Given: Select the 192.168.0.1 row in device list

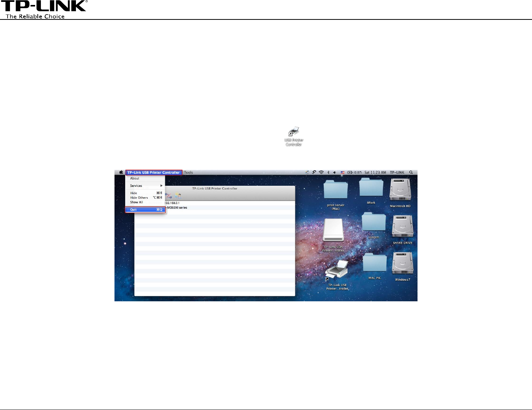Looking at the screenshot, I should tap(215, 203).
